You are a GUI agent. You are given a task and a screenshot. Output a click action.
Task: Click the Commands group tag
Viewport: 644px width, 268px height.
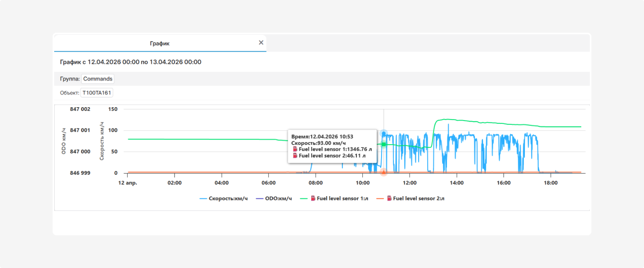(98, 79)
